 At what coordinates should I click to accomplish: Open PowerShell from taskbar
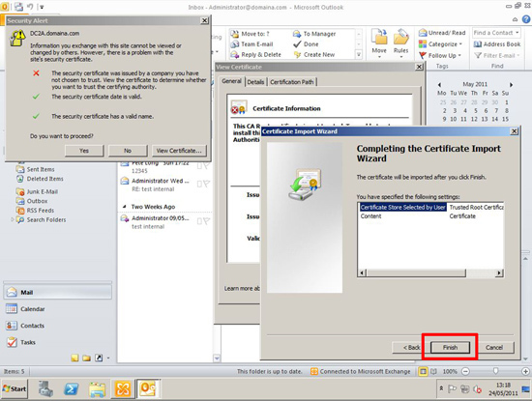click(x=71, y=389)
